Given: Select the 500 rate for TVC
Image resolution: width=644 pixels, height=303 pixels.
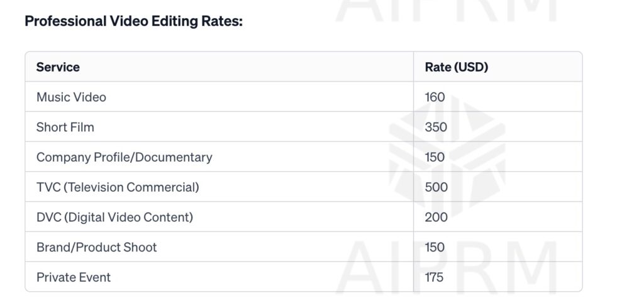Looking at the screenshot, I should click(436, 187).
